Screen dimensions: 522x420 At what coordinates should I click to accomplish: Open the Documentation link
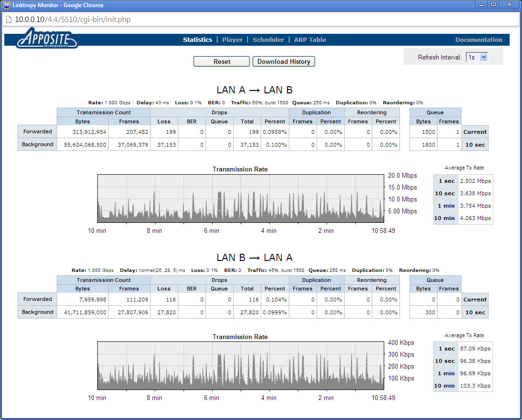click(x=479, y=40)
